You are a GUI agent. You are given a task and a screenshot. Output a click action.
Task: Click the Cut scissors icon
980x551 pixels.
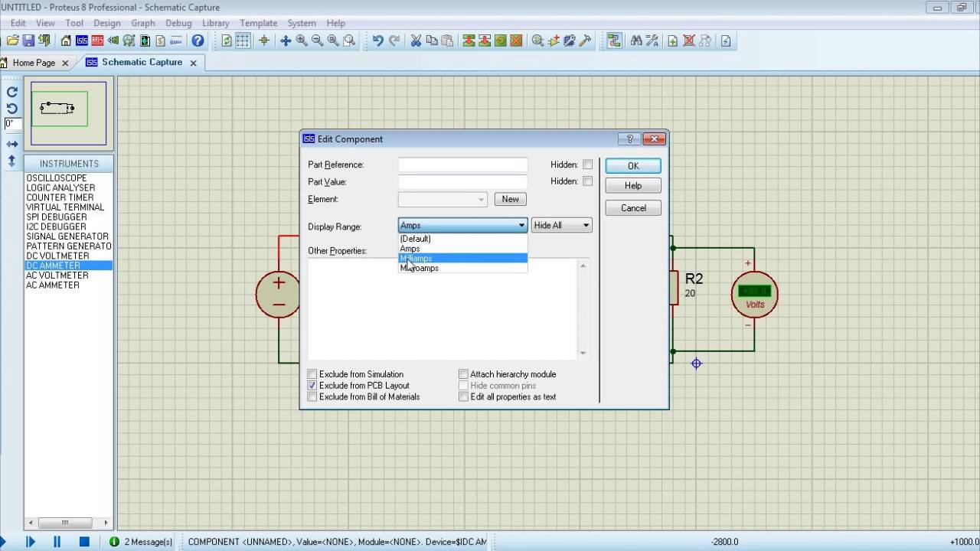tap(416, 41)
